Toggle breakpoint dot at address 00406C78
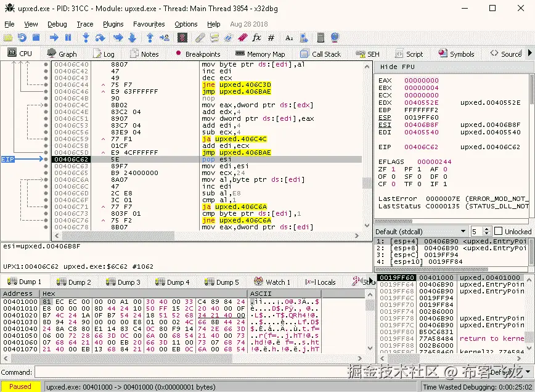This screenshot has width=535, height=392. click(x=46, y=227)
